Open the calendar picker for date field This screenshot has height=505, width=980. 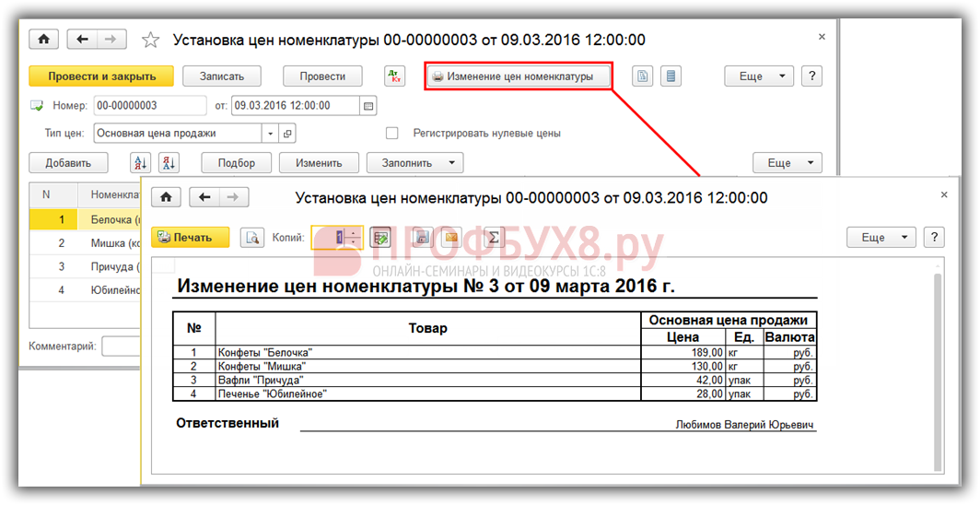click(x=368, y=106)
